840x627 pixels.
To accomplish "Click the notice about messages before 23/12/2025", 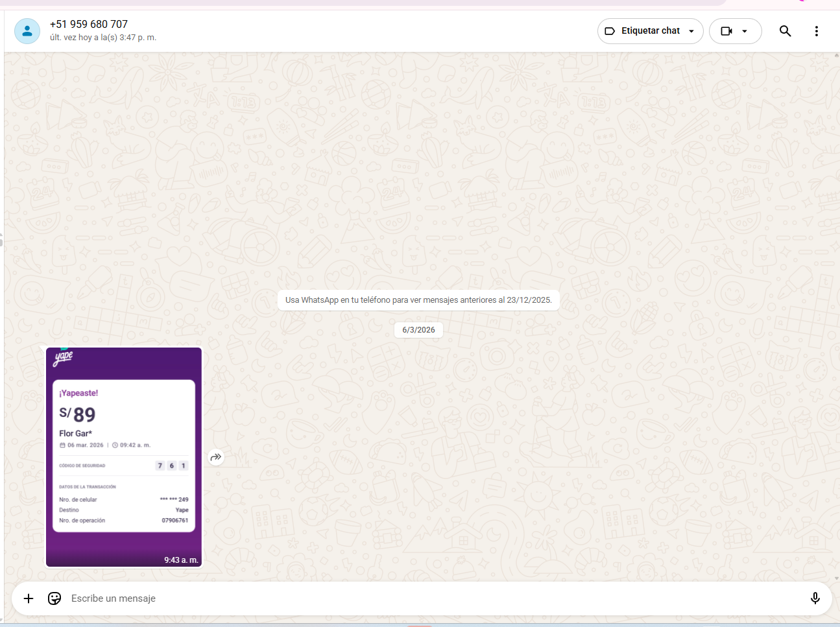I will coord(418,300).
